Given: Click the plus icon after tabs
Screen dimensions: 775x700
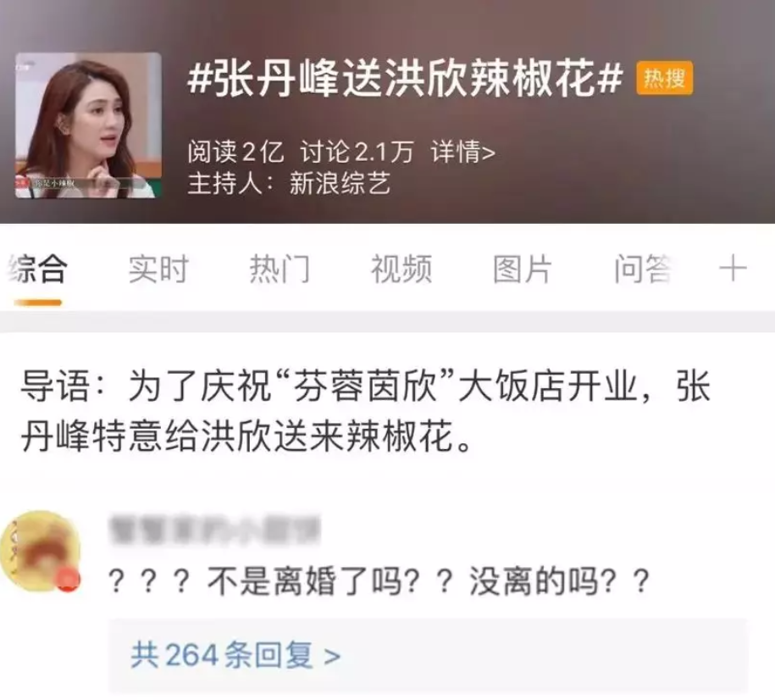Looking at the screenshot, I should coord(733,268).
